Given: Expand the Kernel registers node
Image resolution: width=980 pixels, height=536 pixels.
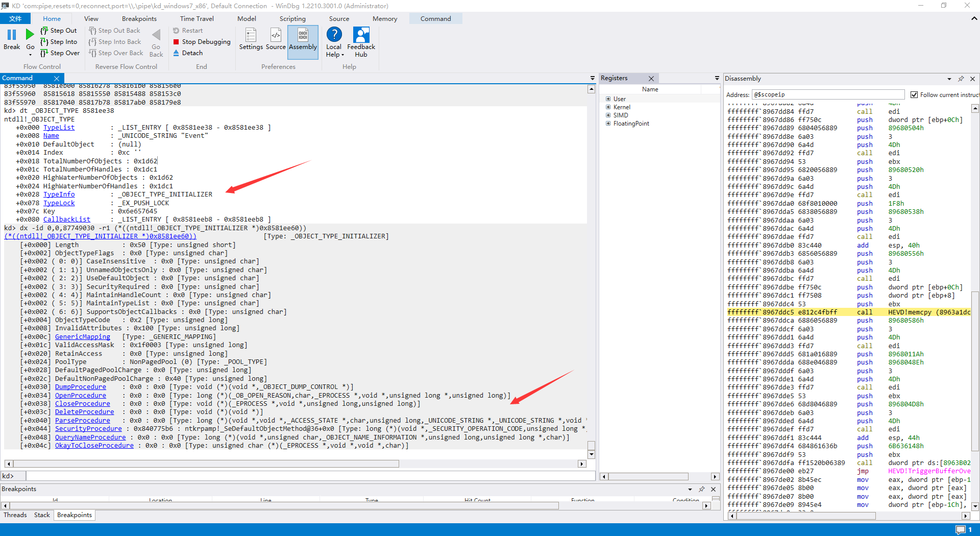Looking at the screenshot, I should (608, 107).
